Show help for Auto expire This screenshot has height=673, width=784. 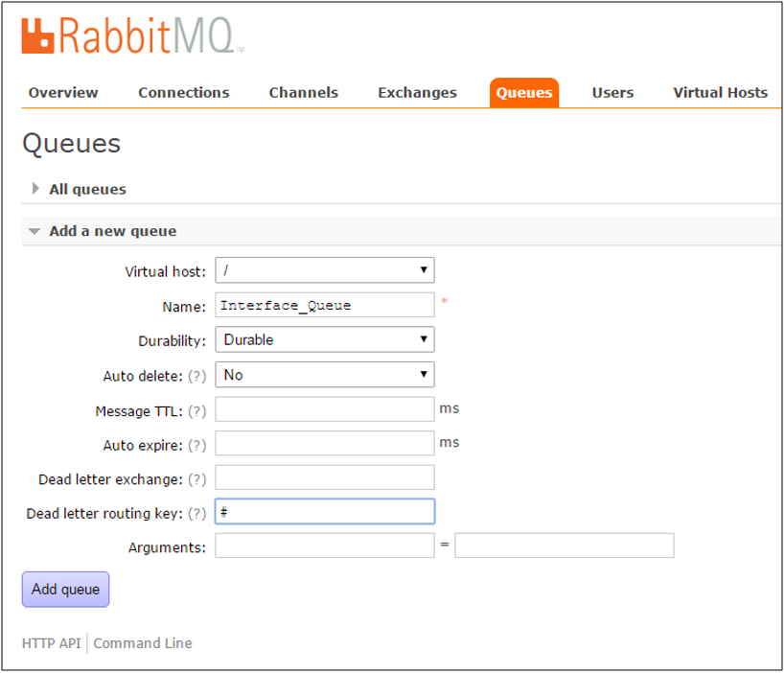point(197,445)
